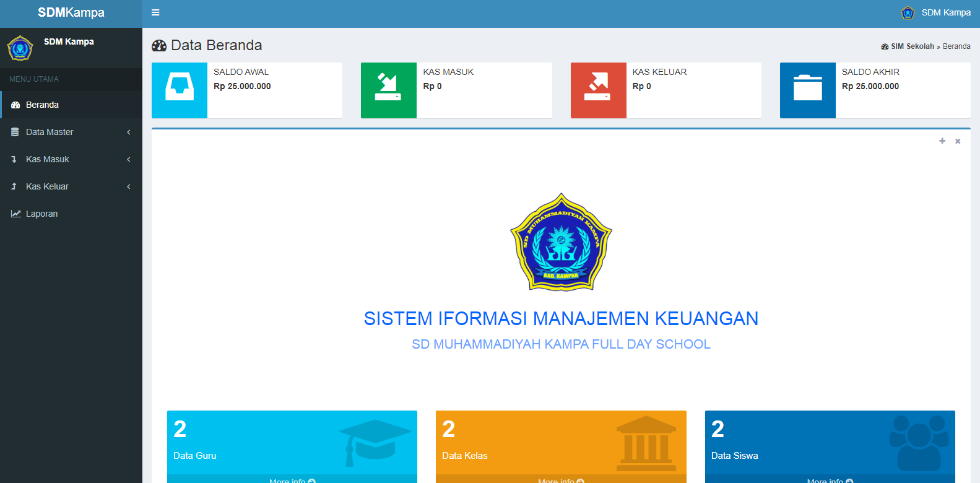
Task: Open the Kas Keluar menu
Action: coord(71,186)
